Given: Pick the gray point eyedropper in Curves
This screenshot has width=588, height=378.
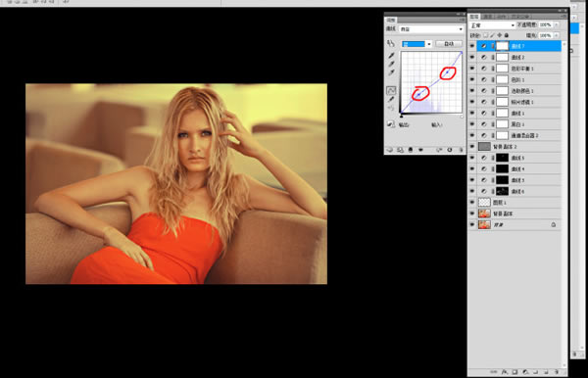Looking at the screenshot, I should [391, 64].
